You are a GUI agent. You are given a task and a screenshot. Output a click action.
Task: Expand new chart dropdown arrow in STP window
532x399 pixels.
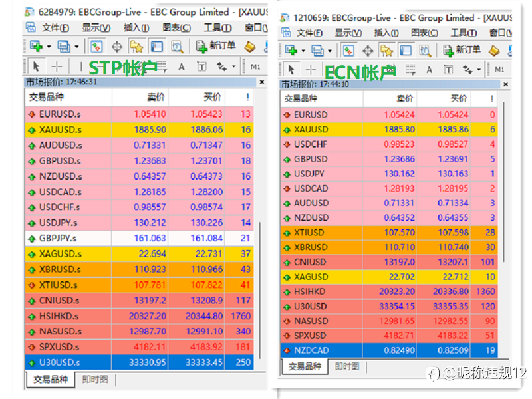pyautogui.click(x=49, y=47)
